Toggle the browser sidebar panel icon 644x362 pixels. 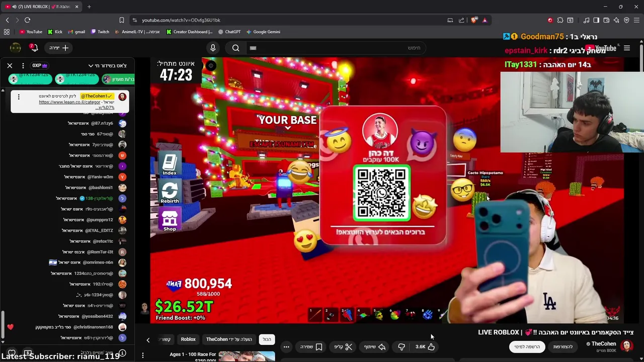tap(596, 20)
